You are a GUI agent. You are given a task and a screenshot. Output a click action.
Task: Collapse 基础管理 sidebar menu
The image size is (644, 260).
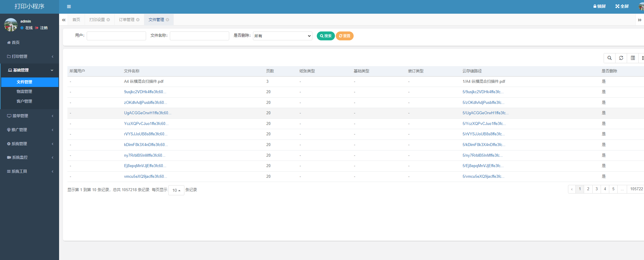click(x=29, y=70)
